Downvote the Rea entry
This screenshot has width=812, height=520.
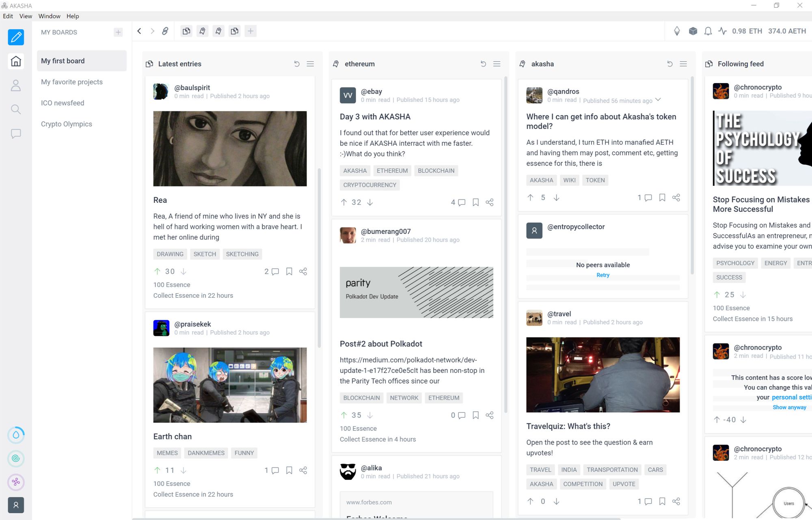(184, 271)
